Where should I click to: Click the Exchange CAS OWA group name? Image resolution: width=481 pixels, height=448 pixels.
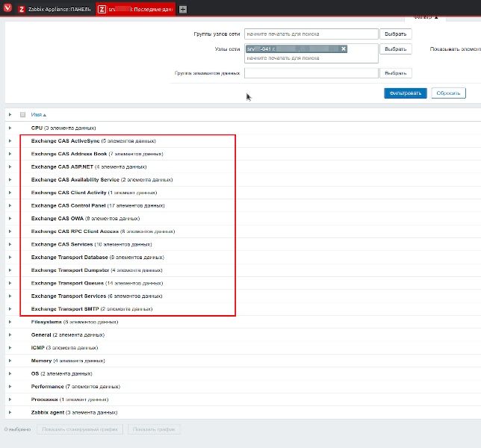tap(58, 218)
